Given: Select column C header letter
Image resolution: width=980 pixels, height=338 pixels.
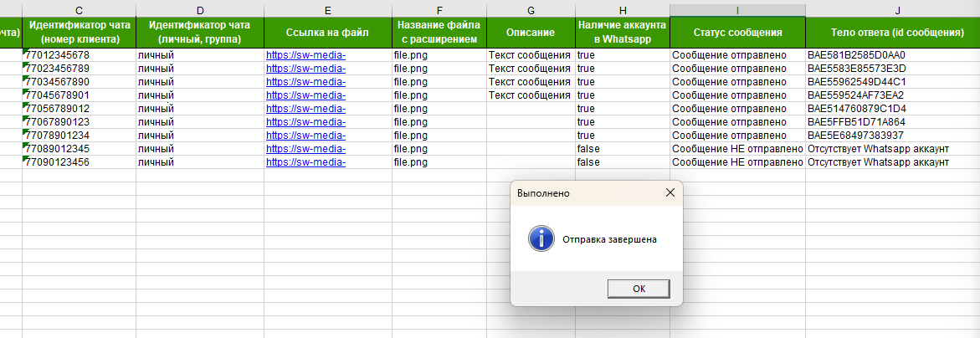Looking at the screenshot, I should coord(80,9).
